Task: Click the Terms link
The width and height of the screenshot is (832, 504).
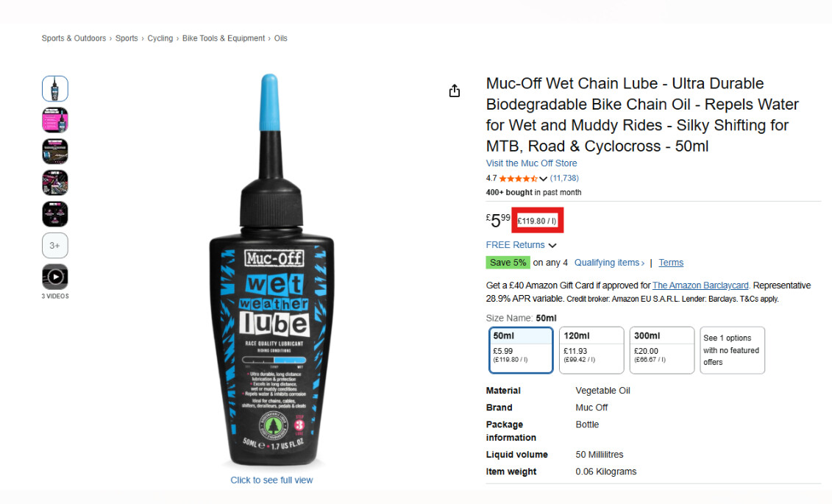Action: pos(671,263)
